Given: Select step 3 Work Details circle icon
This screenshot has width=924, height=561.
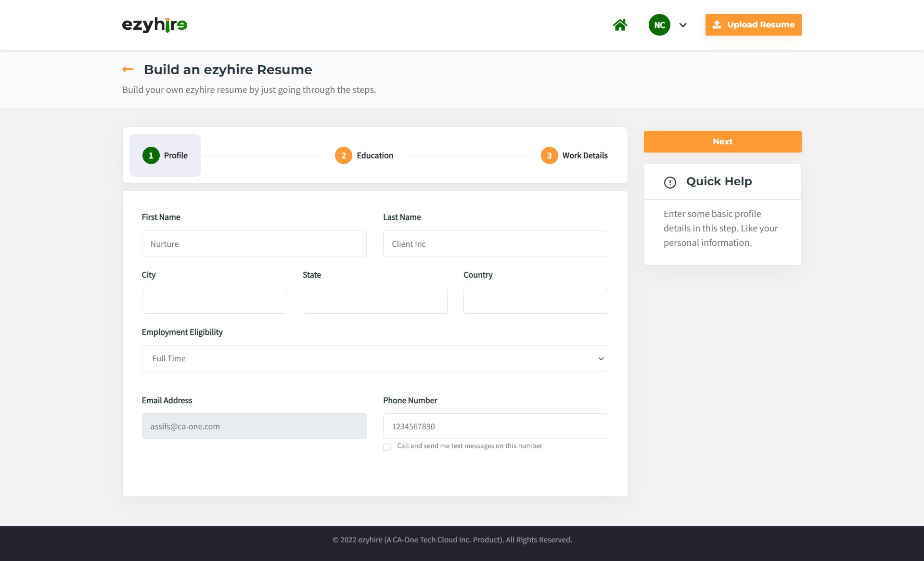Looking at the screenshot, I should pyautogui.click(x=549, y=155).
